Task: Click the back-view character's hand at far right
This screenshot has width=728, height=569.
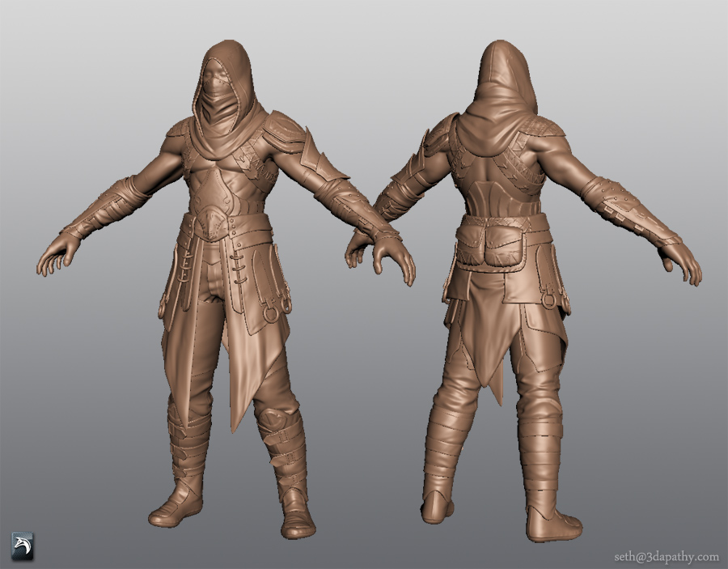Action: (681, 261)
